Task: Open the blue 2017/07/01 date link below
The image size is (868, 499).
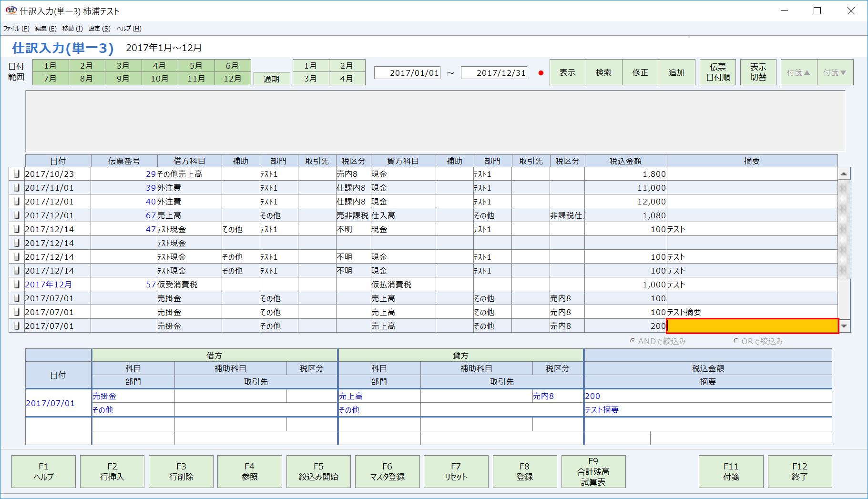Action: tap(51, 403)
